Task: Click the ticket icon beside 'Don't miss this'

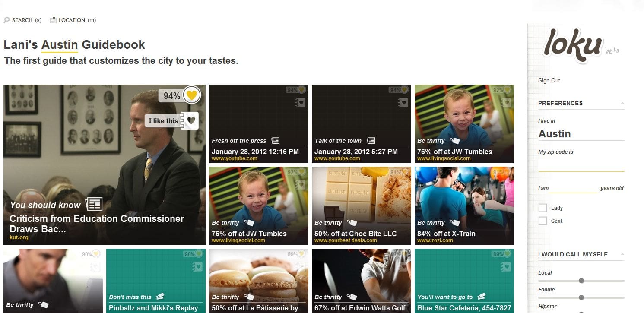Action: tap(160, 297)
